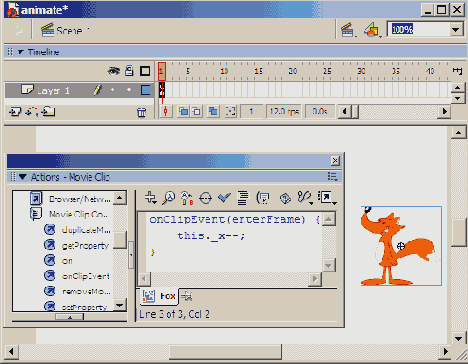Click Insert target path crosshair icon
468x364 pixels.
205,198
